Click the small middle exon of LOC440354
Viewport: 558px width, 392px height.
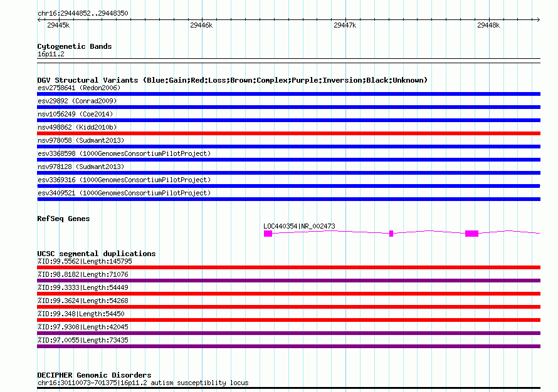(391, 234)
